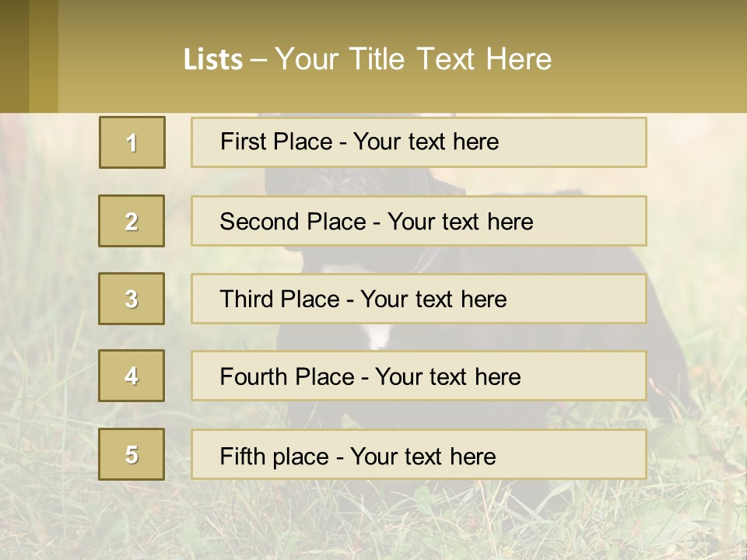Select the First Place text box

(419, 142)
